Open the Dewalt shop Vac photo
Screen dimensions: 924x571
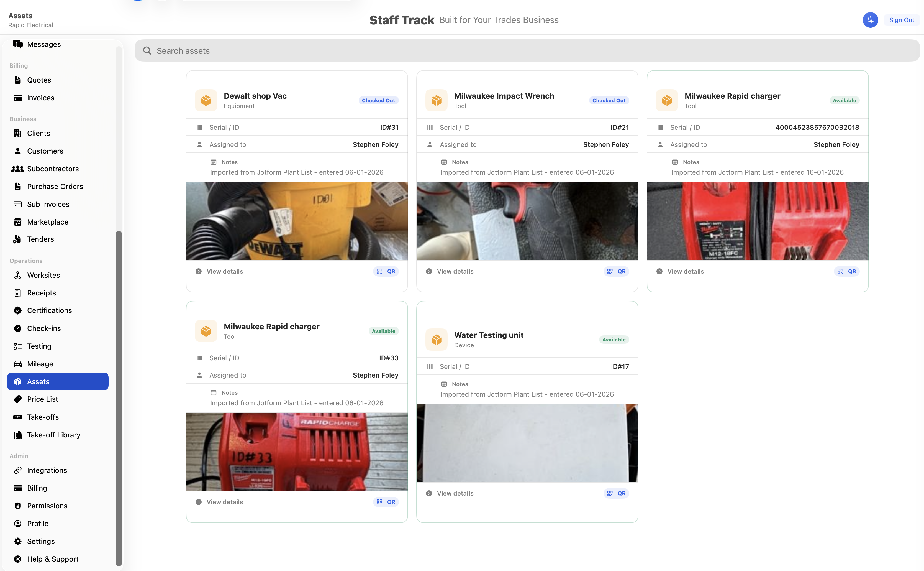pos(297,221)
